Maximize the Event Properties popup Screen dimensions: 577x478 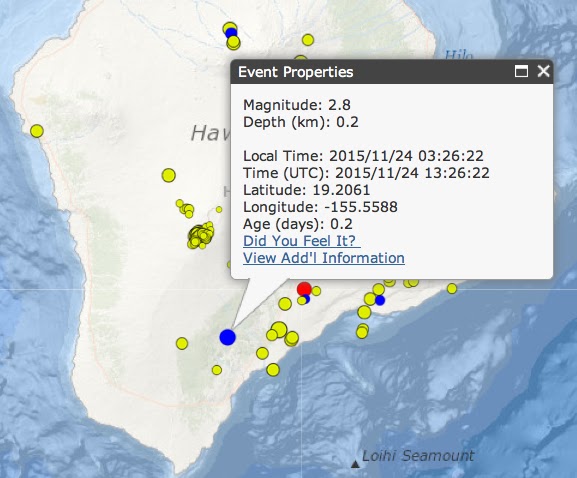tap(521, 71)
